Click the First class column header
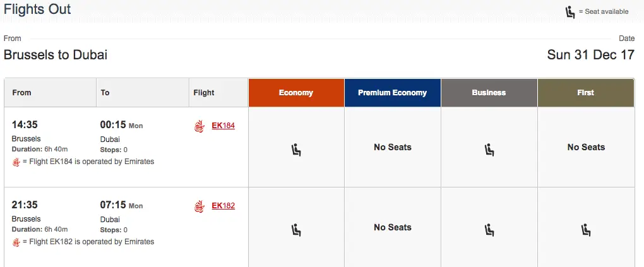 [585, 93]
